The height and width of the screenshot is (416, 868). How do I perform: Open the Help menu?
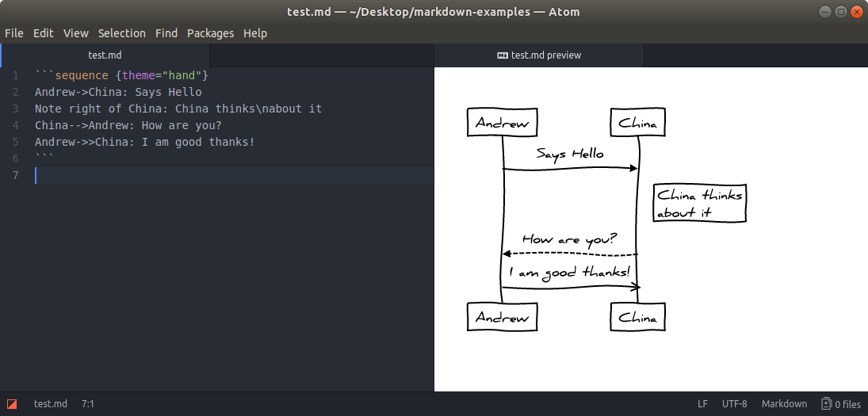255,33
